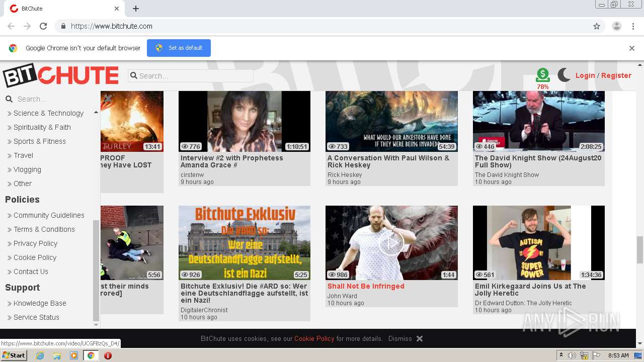Close the default browser info bar
The height and width of the screenshot is (362, 644).
point(632,48)
